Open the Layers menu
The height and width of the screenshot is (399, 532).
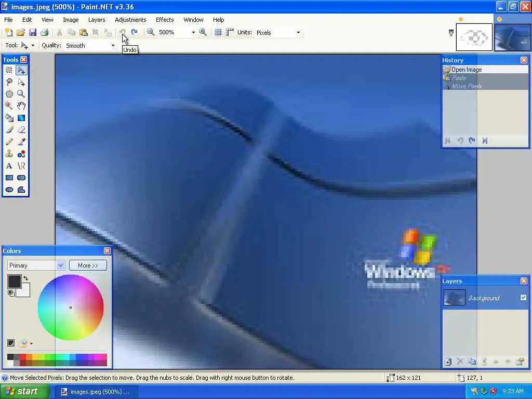[x=97, y=20]
